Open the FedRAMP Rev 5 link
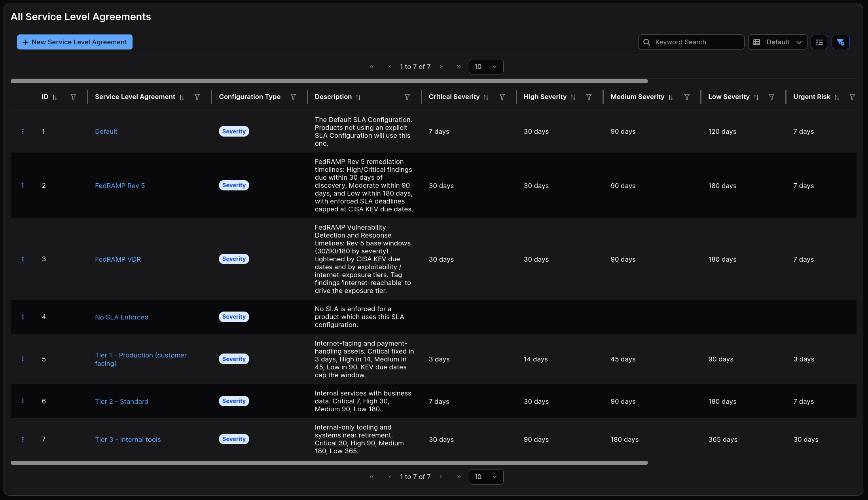 [x=120, y=186]
